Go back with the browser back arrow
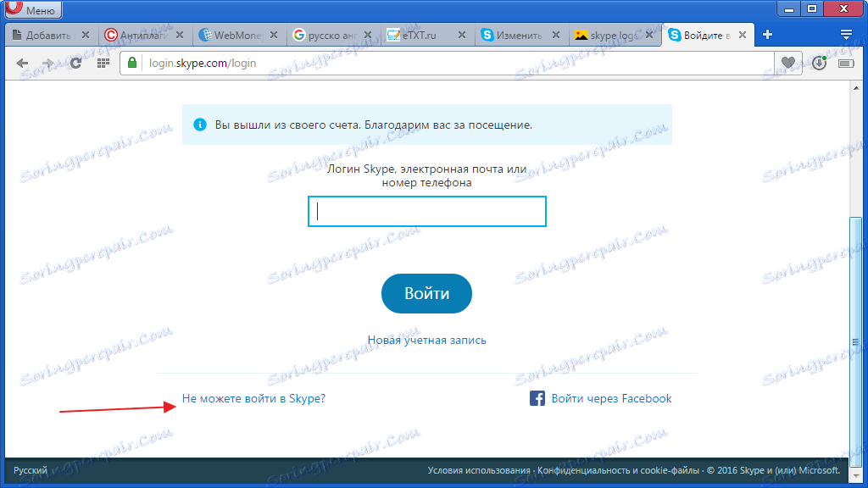Image resolution: width=868 pixels, height=488 pixels. click(22, 63)
